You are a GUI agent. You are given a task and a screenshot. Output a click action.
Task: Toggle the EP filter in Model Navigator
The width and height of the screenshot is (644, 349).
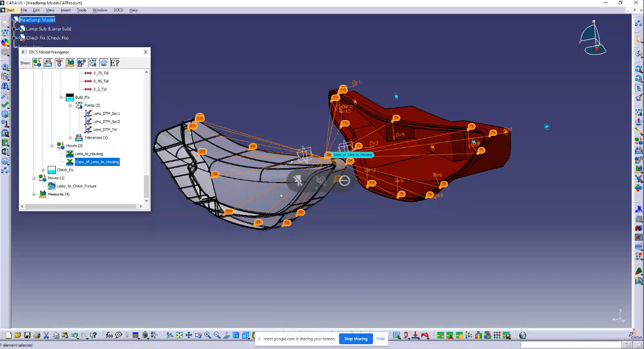(115, 63)
